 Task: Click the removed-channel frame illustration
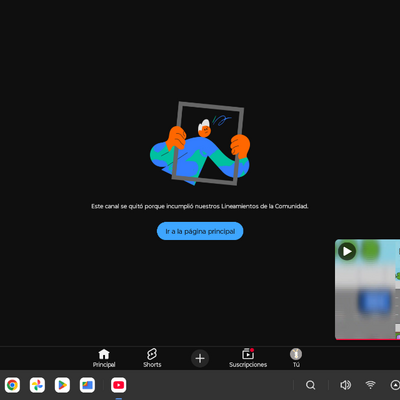(x=200, y=144)
